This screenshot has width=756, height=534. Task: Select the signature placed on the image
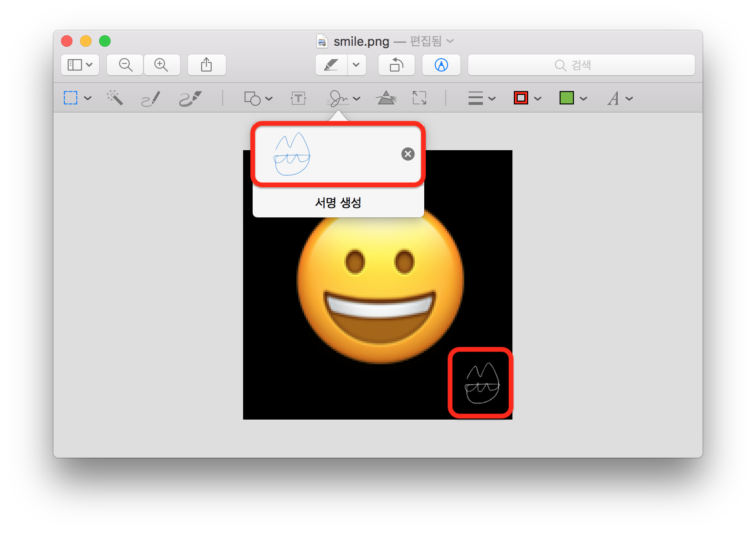click(482, 383)
